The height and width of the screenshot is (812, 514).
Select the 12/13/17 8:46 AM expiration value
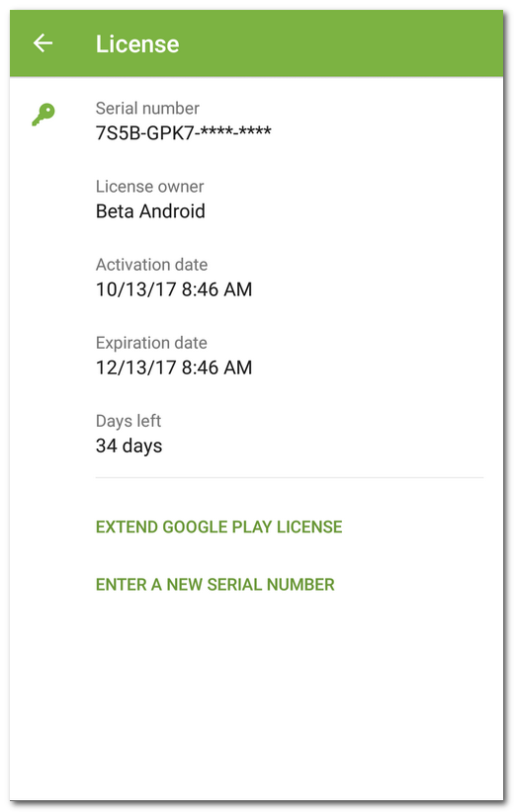click(174, 367)
